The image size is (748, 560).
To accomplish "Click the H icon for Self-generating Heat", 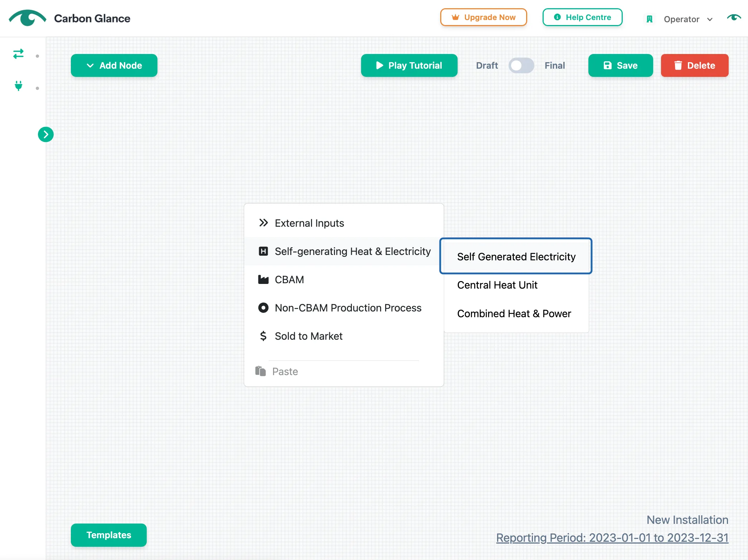I will pos(263,251).
